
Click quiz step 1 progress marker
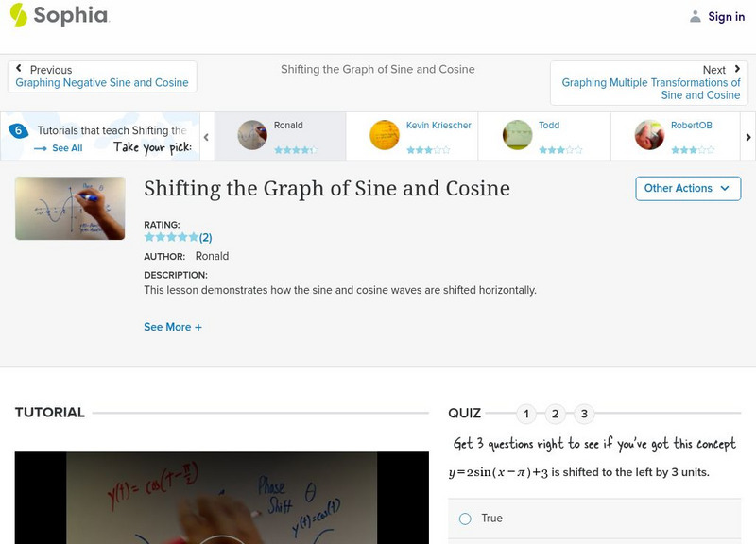pyautogui.click(x=526, y=413)
